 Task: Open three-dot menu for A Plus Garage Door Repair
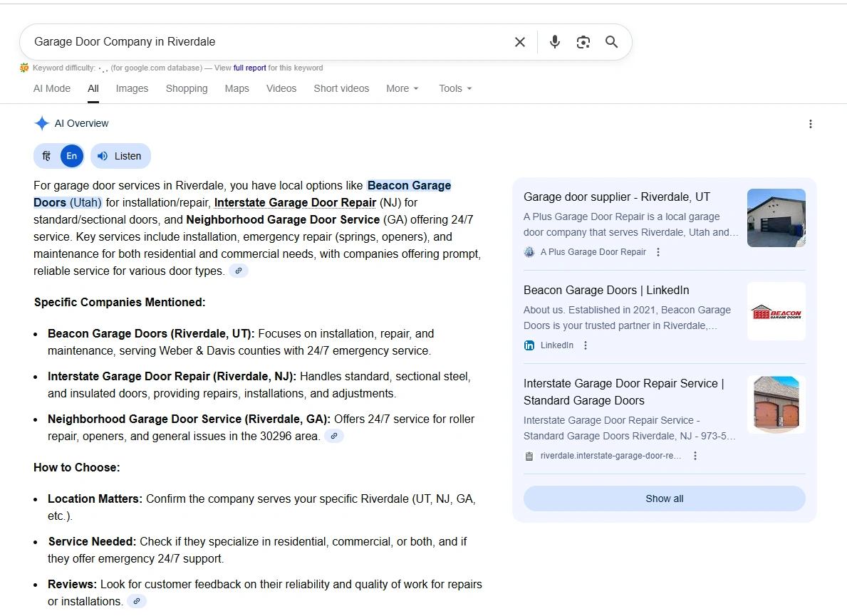658,252
